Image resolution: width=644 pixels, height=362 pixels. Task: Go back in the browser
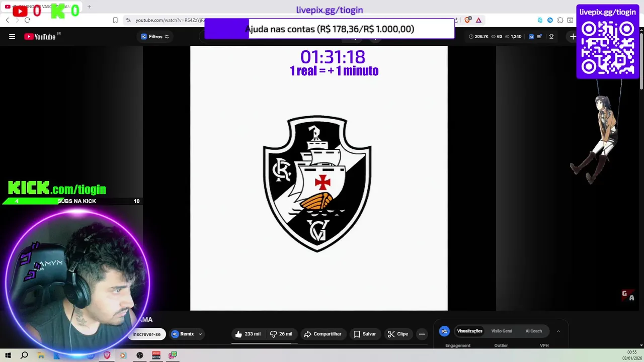click(x=7, y=20)
